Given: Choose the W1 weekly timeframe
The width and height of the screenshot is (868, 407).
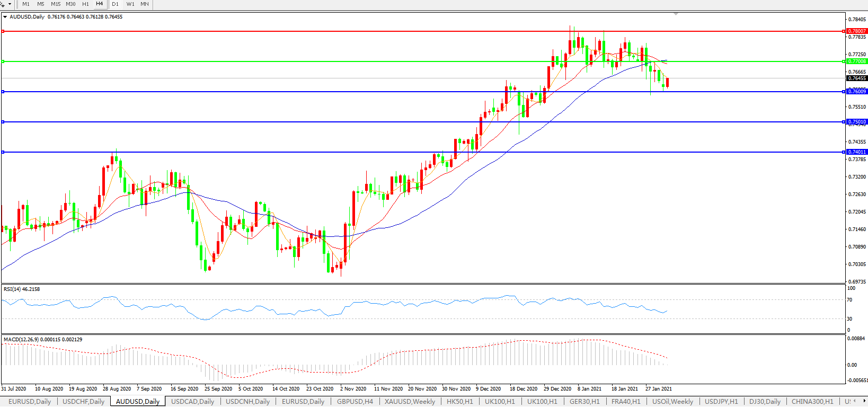Looking at the screenshot, I should [x=130, y=4].
